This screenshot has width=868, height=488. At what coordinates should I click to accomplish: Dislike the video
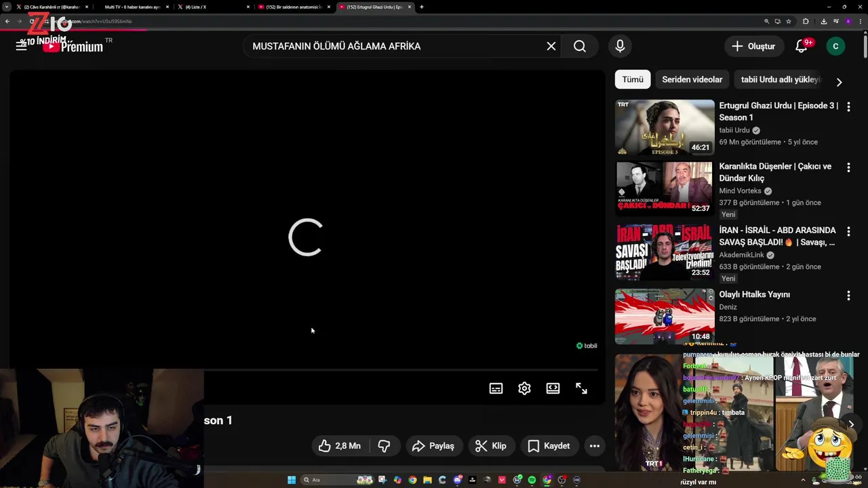tap(384, 445)
